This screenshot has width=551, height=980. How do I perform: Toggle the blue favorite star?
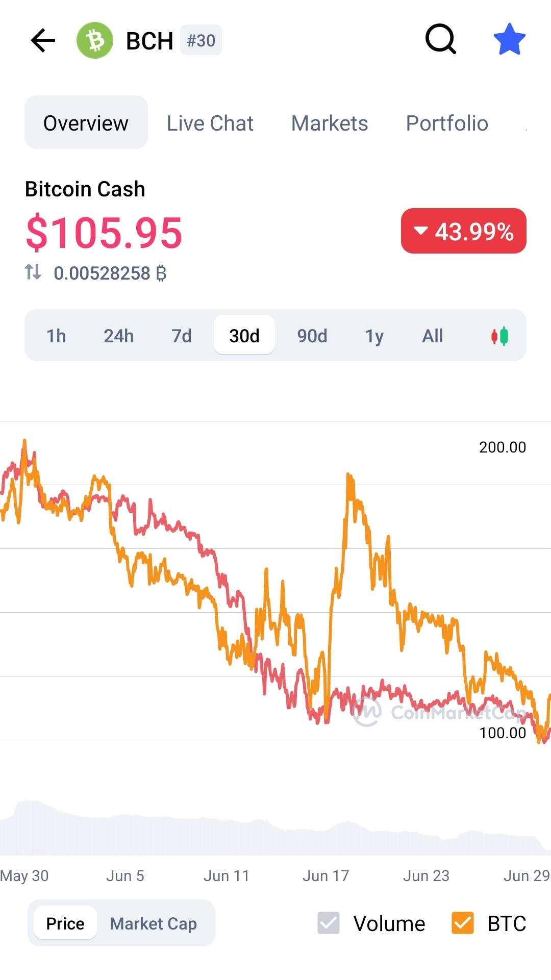coord(510,39)
